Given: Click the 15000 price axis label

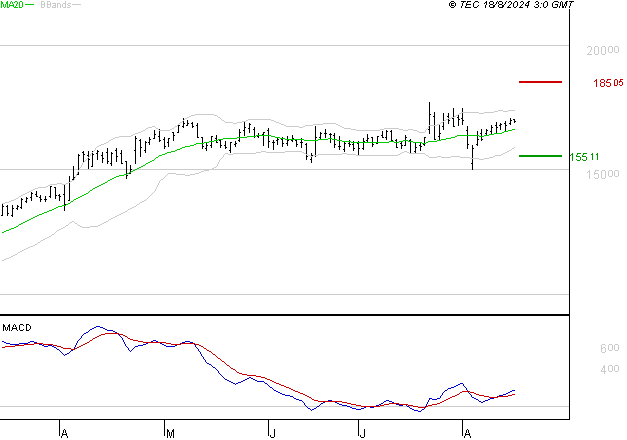Looking at the screenshot, I should coord(603,174).
